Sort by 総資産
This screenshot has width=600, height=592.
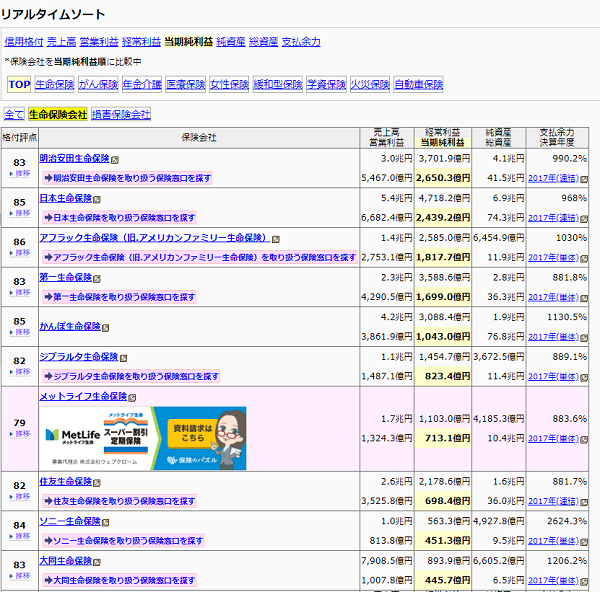coord(263,42)
